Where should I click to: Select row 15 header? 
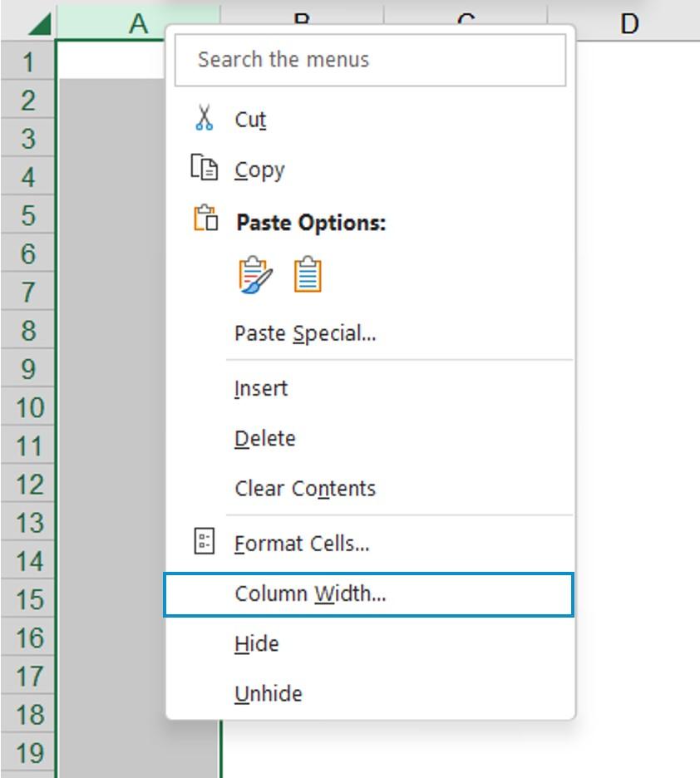[x=27, y=598]
